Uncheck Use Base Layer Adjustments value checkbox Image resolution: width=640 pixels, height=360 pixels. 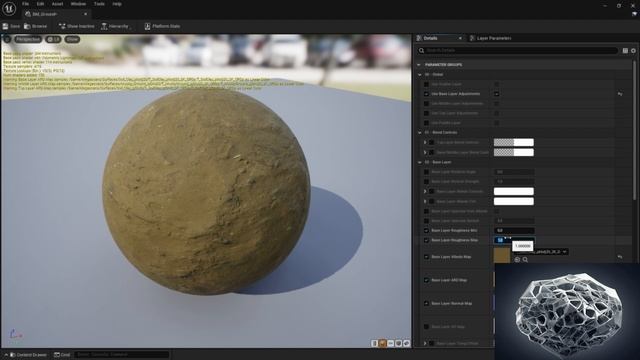point(496,94)
